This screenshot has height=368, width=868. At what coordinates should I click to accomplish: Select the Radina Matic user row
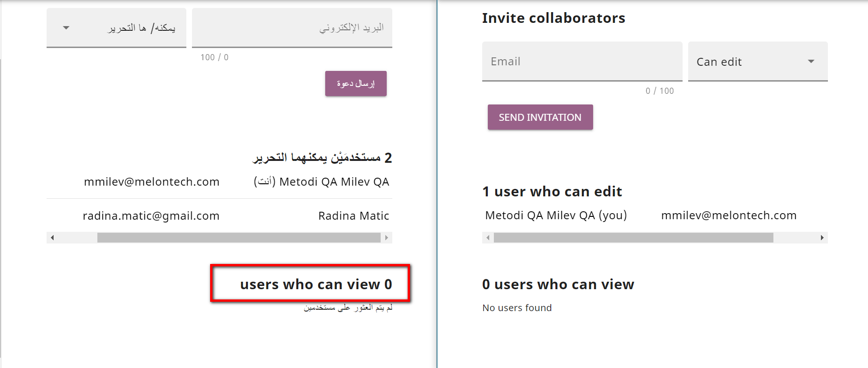[x=219, y=215]
